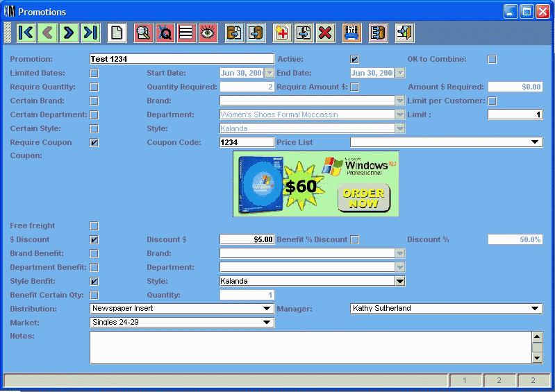Click the blank page toolbar icon
555x392 pixels.
(x=117, y=33)
